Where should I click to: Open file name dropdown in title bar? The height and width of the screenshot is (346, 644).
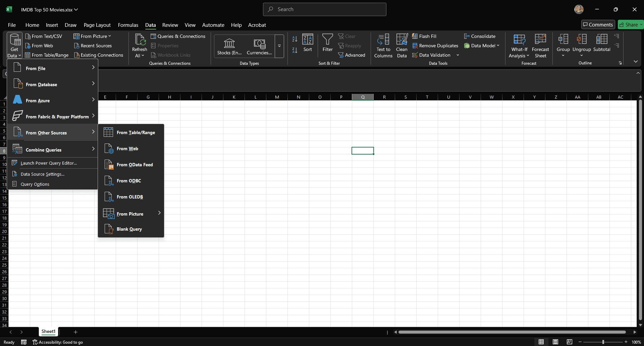76,10
